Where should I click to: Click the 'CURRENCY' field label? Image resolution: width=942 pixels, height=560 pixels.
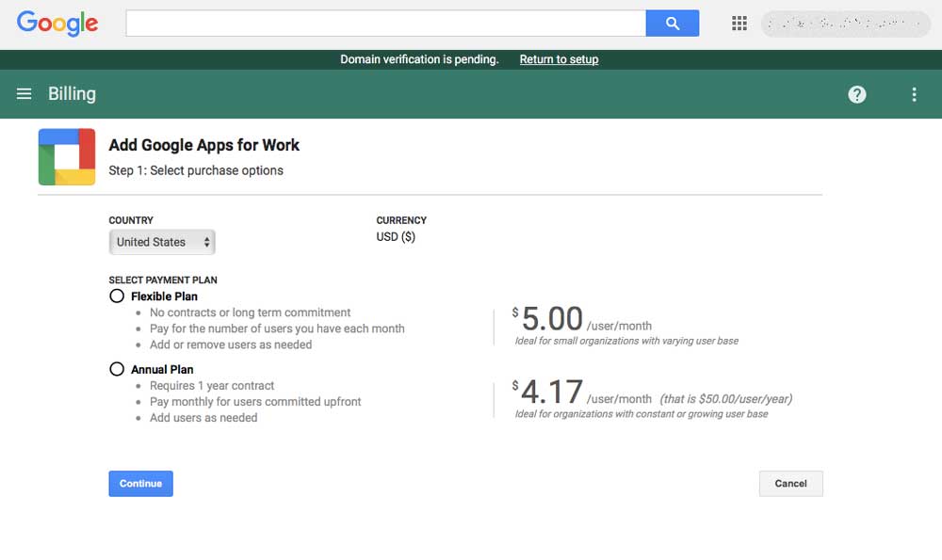[401, 220]
